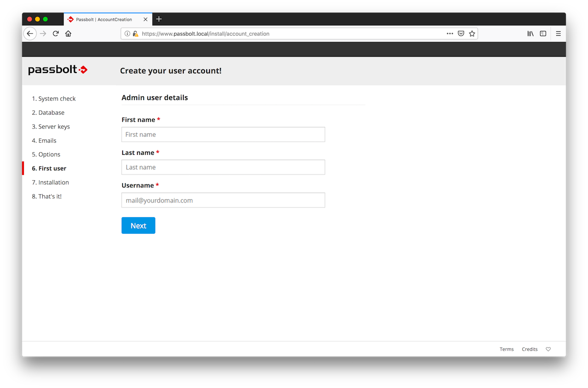Image resolution: width=588 pixels, height=388 pixels.
Task: Go to step 2. Database
Action: [x=48, y=112]
